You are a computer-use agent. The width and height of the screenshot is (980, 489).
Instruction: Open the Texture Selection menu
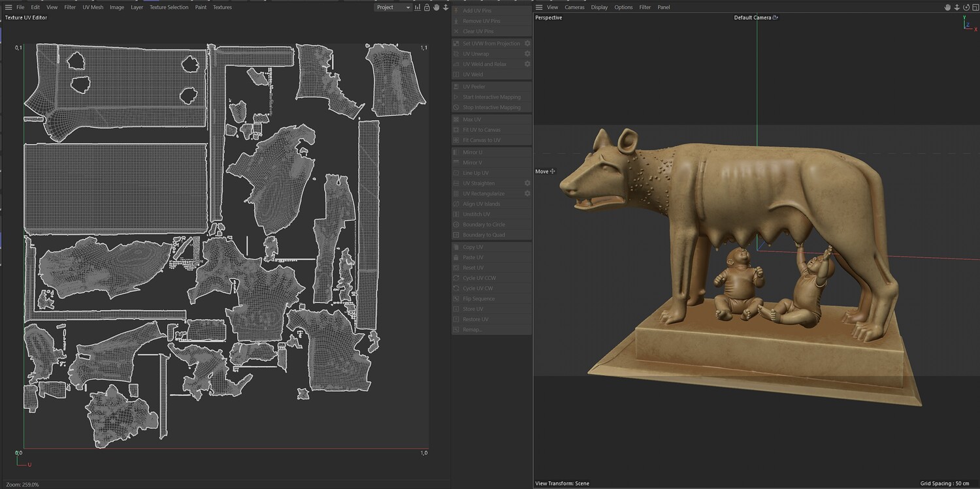tap(169, 7)
